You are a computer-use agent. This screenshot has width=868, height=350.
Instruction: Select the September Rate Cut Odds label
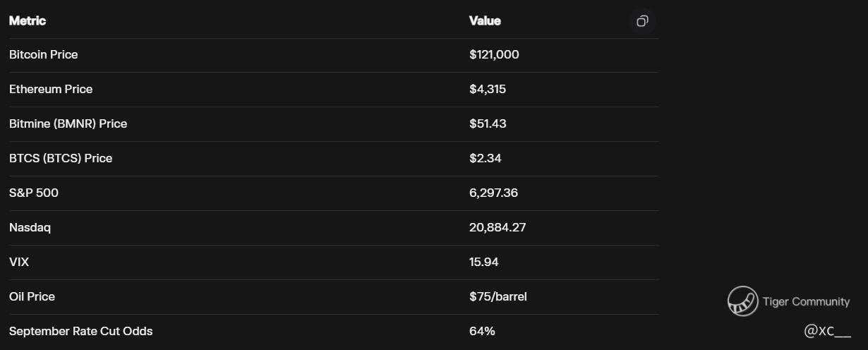point(81,332)
